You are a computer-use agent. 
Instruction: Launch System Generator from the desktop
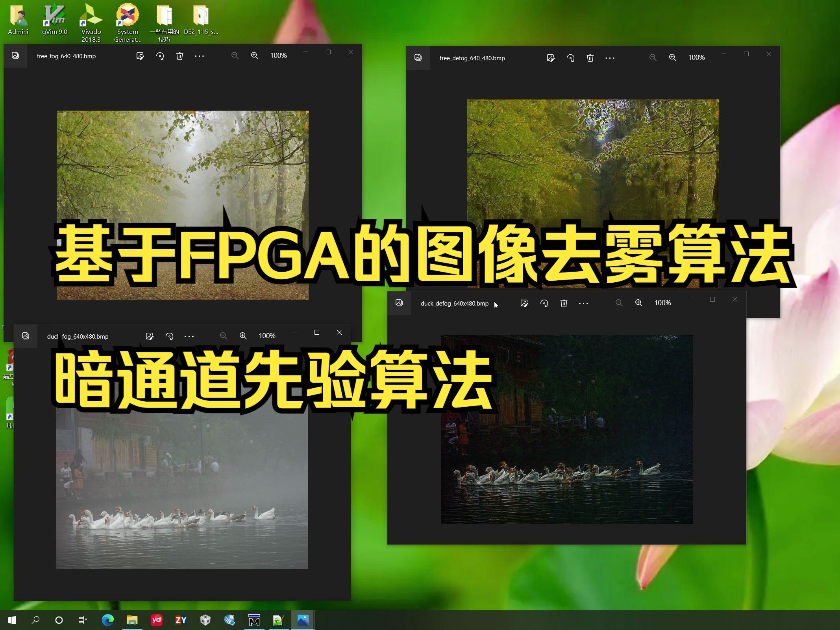(x=127, y=18)
